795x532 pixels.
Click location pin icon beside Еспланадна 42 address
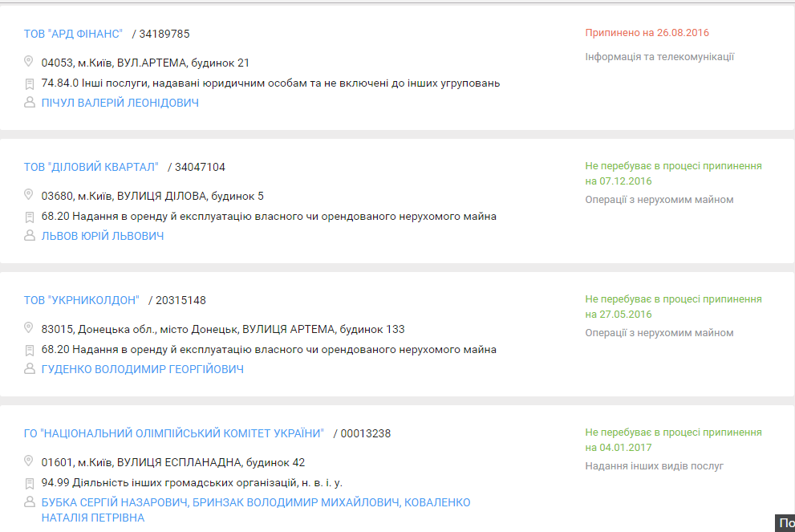(29, 461)
